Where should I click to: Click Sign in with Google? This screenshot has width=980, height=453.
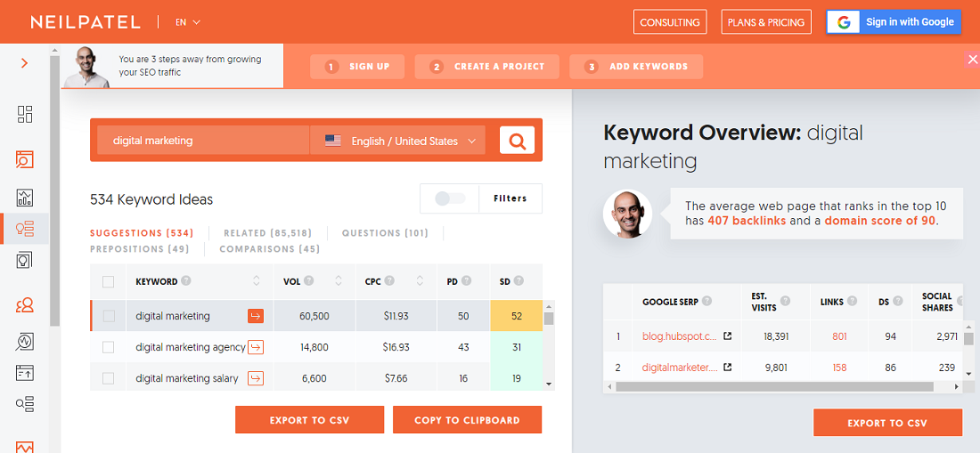coord(894,22)
